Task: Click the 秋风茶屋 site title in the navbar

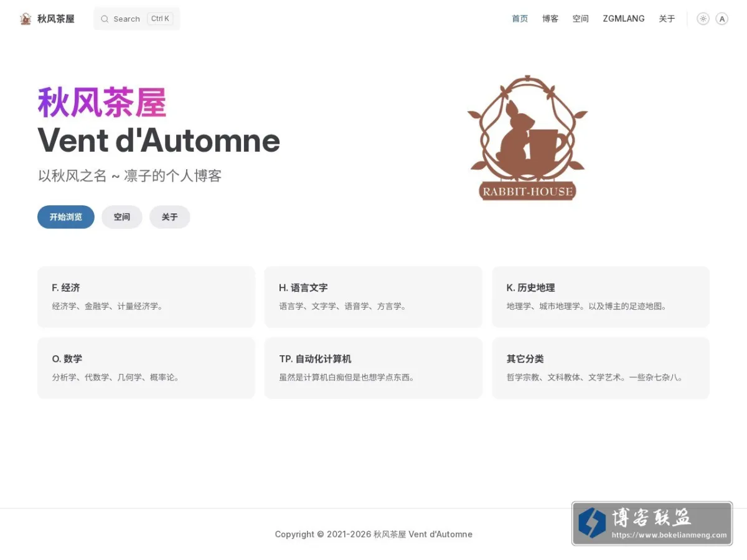Action: point(56,19)
